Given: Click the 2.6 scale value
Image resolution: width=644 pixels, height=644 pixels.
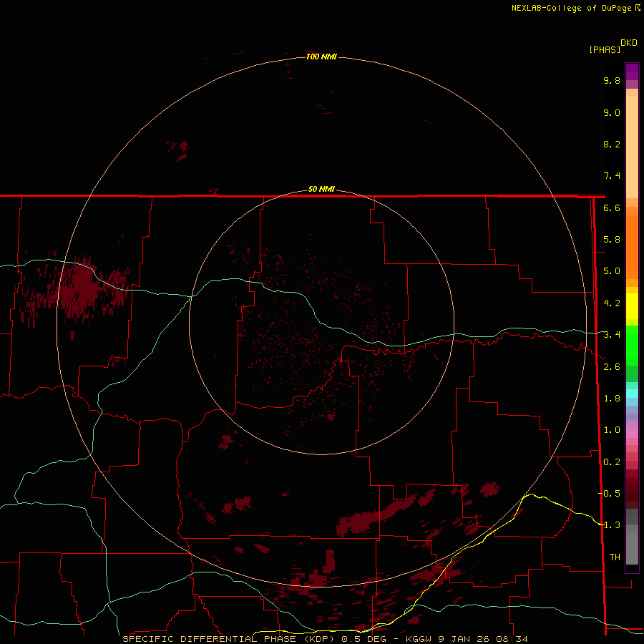Looking at the screenshot, I should tap(612, 367).
